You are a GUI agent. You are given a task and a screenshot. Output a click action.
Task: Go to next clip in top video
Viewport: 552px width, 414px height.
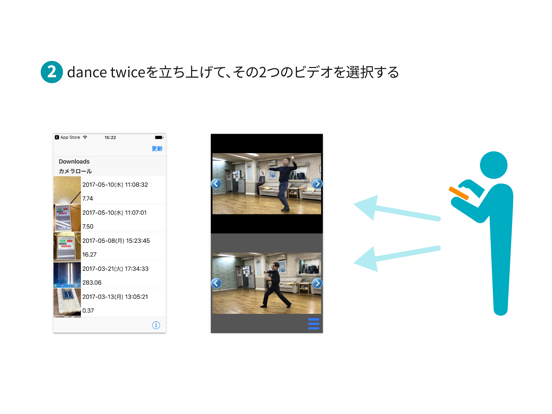317,183
